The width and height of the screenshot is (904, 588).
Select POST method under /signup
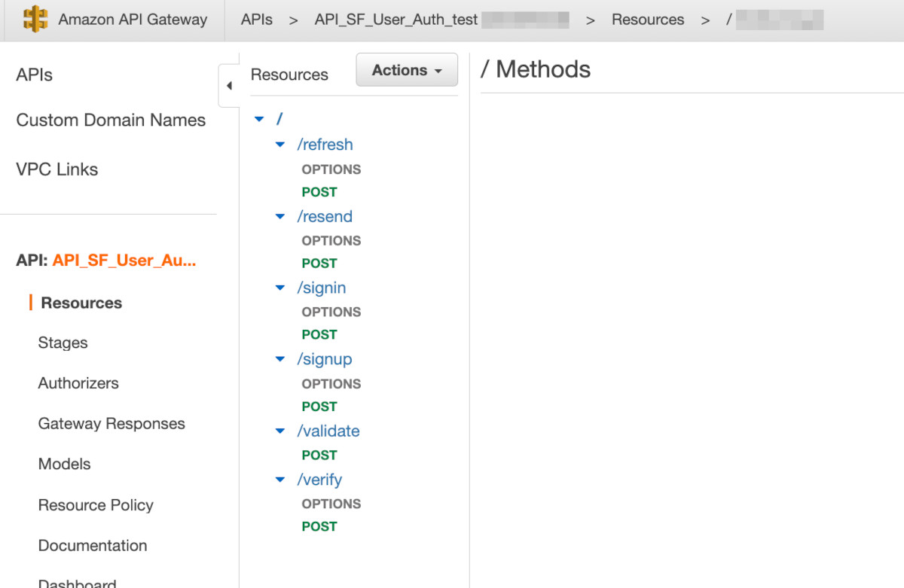pyautogui.click(x=319, y=407)
